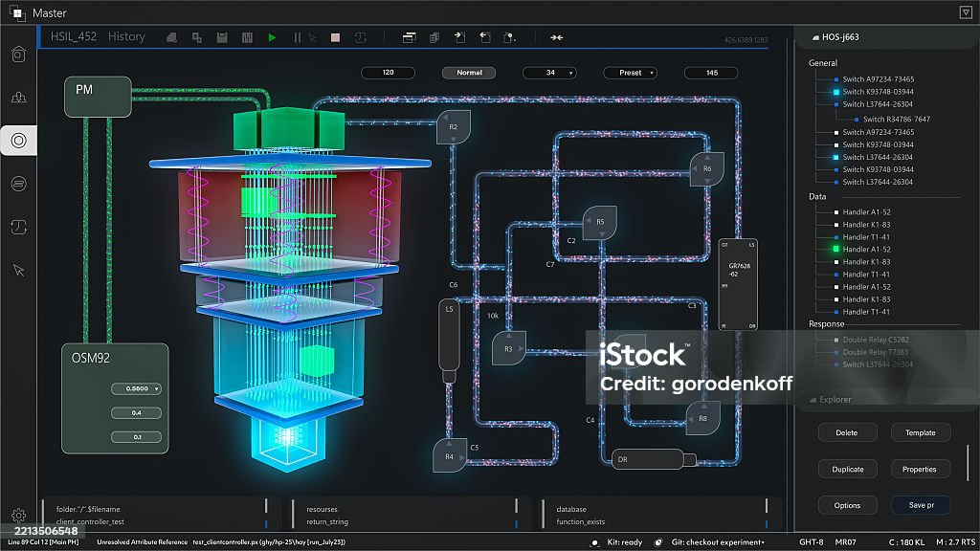The width and height of the screenshot is (980, 551).
Task: Select the R5 node in diagram
Action: (x=600, y=222)
